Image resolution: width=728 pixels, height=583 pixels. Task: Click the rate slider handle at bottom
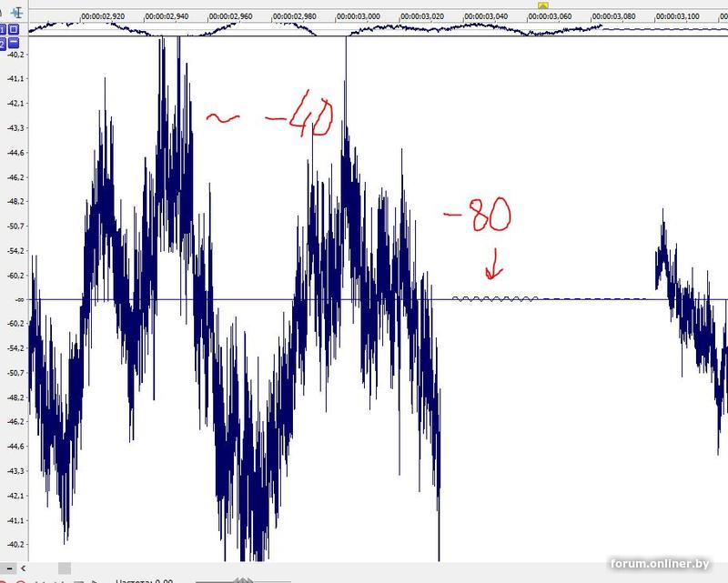click(x=243, y=580)
